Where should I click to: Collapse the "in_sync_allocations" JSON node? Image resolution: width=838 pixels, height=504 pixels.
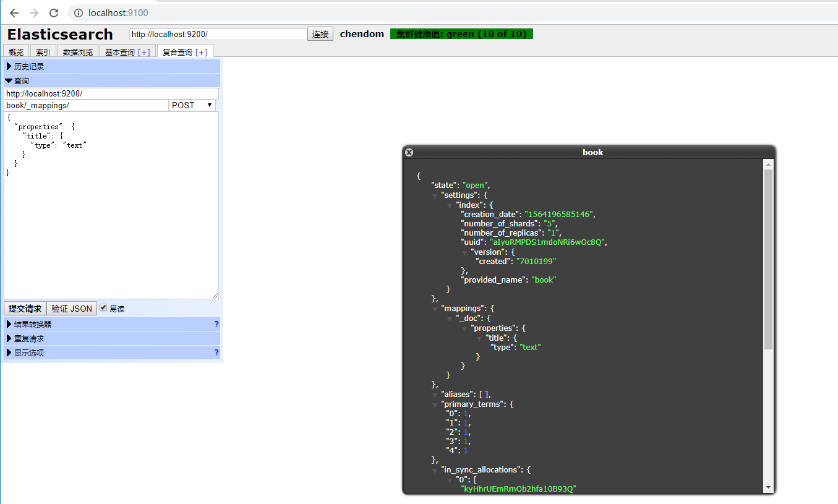tap(435, 471)
